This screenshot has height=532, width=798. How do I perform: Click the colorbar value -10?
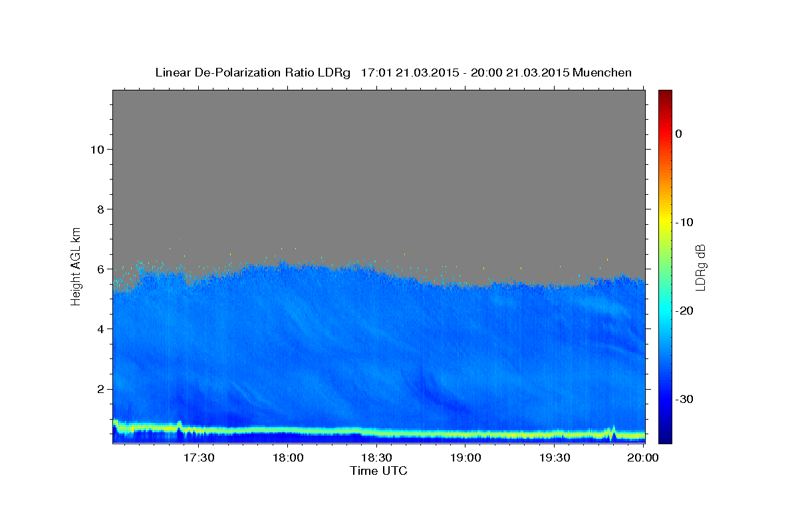coord(685,222)
